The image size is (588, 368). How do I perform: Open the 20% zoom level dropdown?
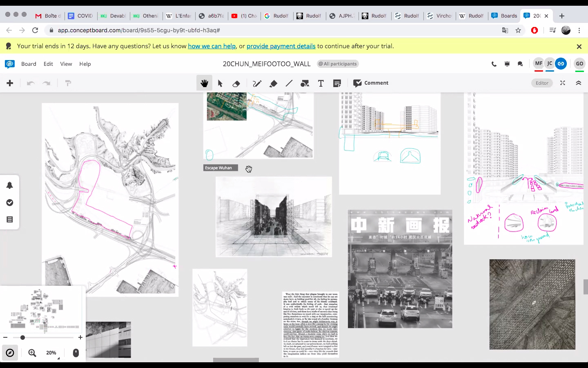tap(51, 353)
